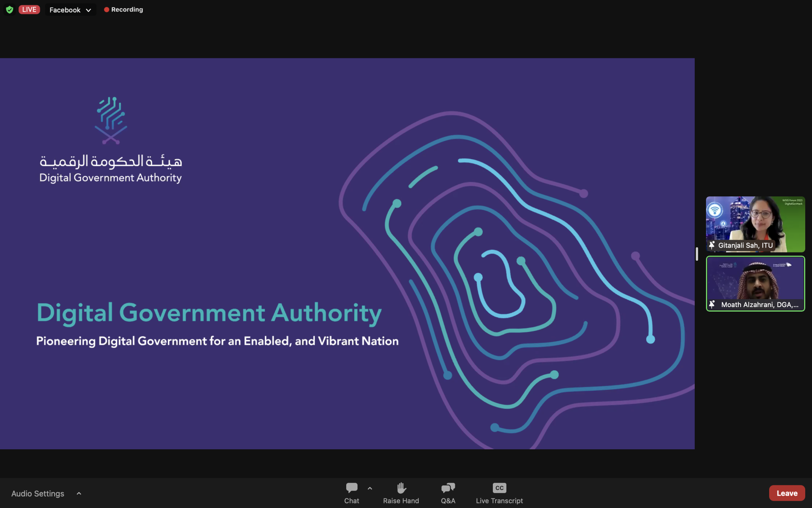This screenshot has width=812, height=508.
Task: Click the Arabic authority name under the logo
Action: click(x=111, y=161)
